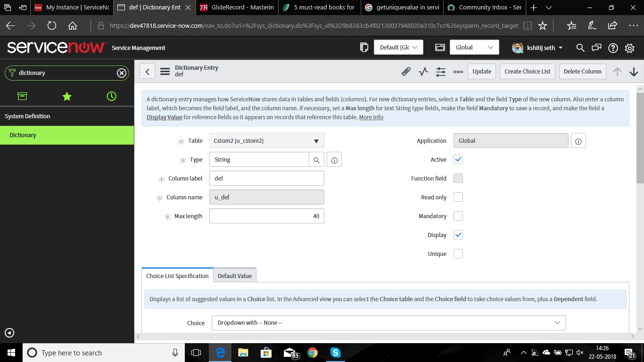The height and width of the screenshot is (362, 644).
Task: Open the help question mark icon
Action: 613,48
